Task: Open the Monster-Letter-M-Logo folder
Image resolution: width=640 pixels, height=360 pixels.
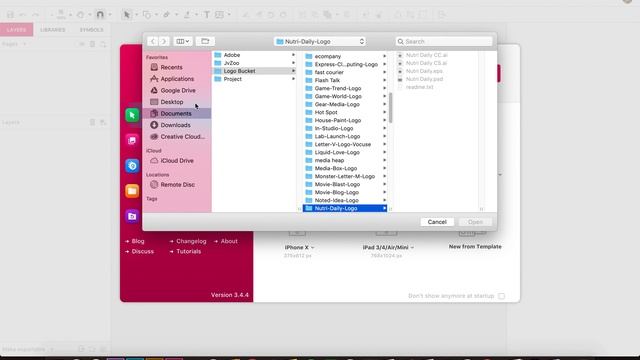Action: [345, 176]
